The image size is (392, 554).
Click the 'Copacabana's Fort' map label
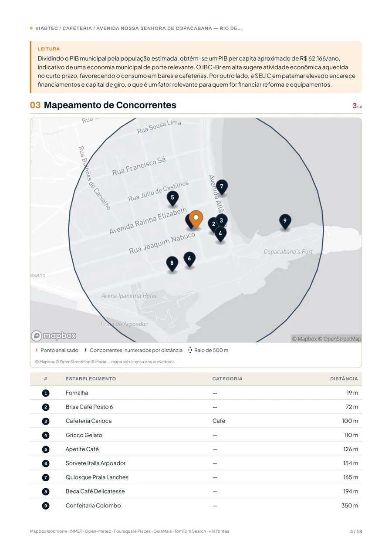coord(288,252)
